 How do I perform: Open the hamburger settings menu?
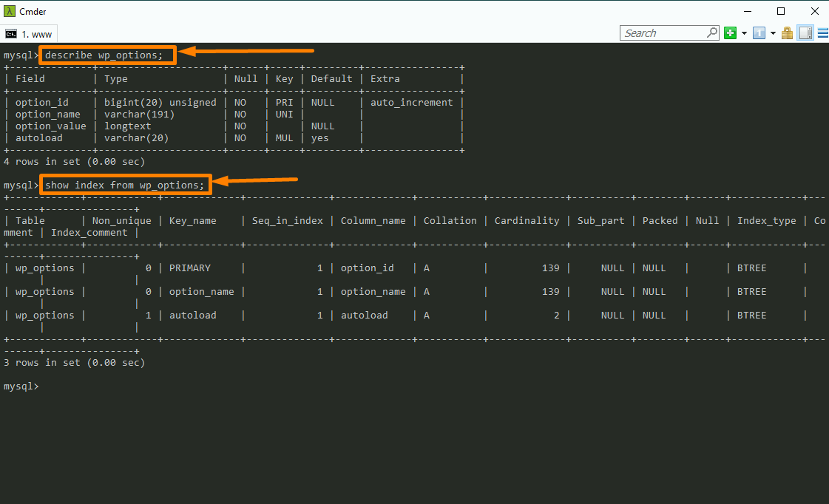point(822,33)
